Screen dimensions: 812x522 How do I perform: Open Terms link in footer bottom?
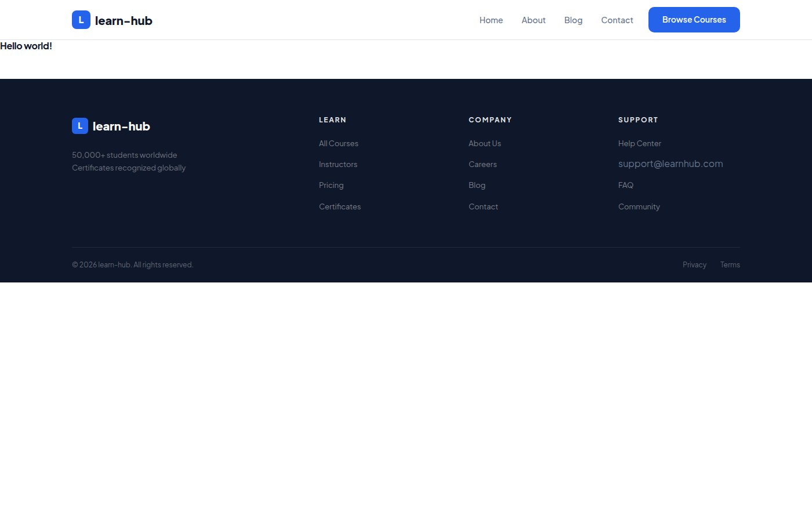click(730, 264)
